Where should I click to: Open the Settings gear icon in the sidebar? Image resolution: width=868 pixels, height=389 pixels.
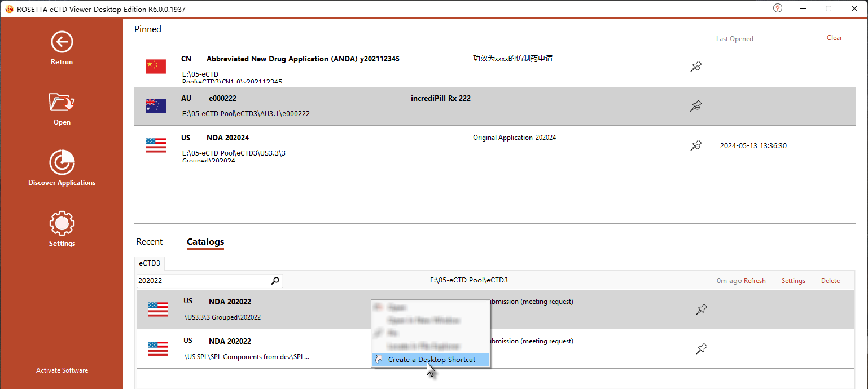pyautogui.click(x=62, y=223)
